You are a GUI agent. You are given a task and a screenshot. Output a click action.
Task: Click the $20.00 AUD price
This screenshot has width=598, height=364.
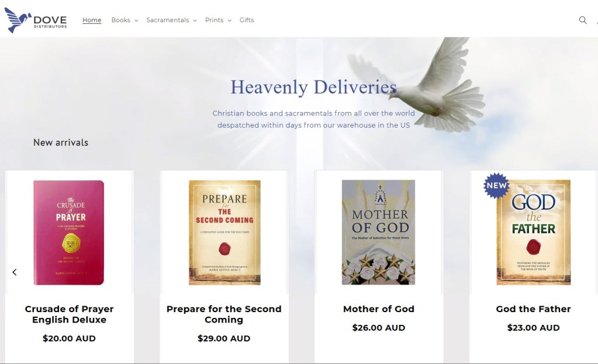point(69,338)
